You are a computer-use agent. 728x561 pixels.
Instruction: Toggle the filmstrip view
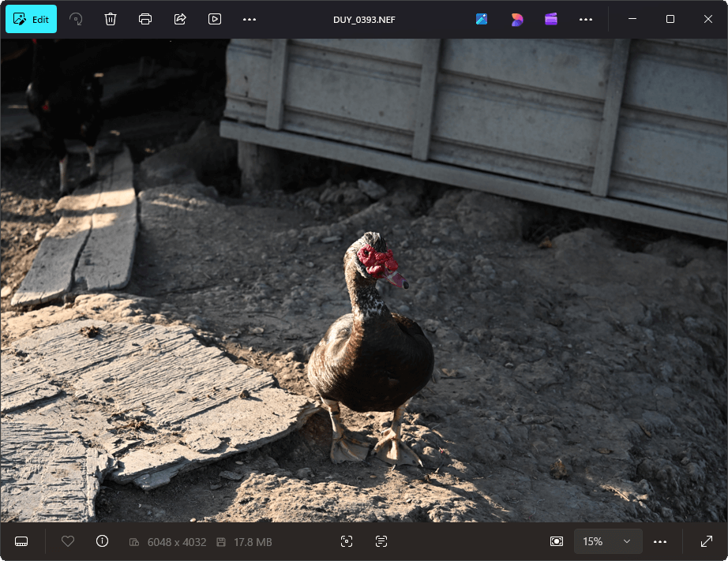tap(21, 541)
